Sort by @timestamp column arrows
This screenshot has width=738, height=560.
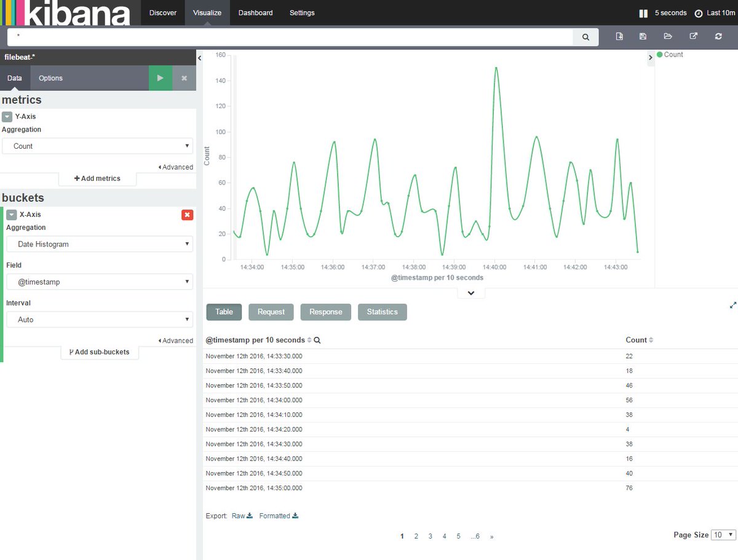point(309,340)
